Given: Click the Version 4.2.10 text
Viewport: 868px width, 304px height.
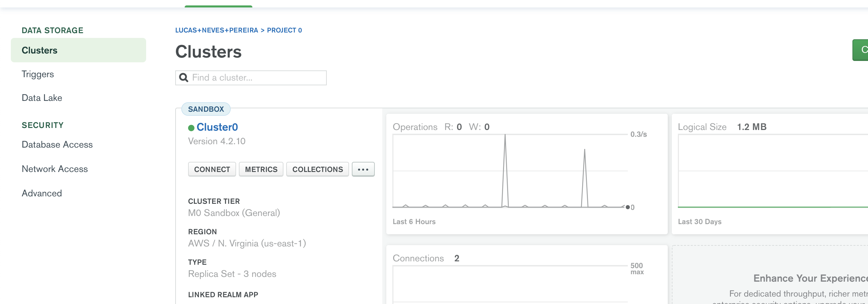Looking at the screenshot, I should (217, 141).
